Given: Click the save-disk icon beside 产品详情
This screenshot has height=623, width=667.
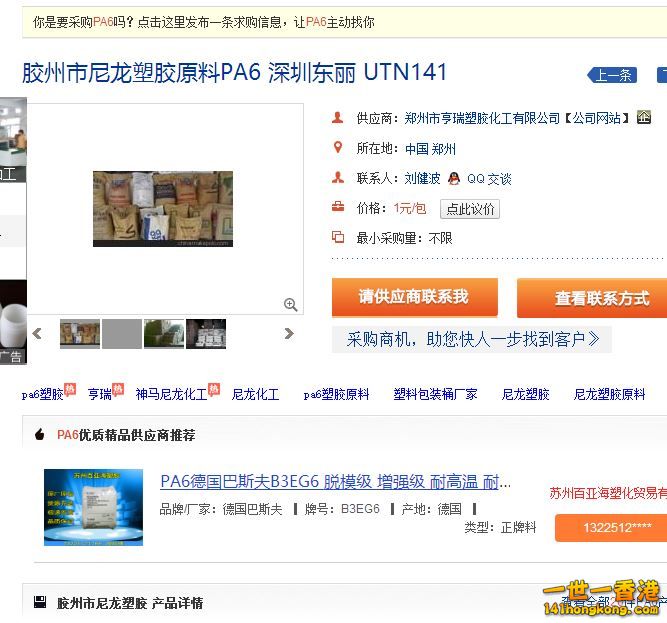Looking at the screenshot, I should tap(40, 602).
